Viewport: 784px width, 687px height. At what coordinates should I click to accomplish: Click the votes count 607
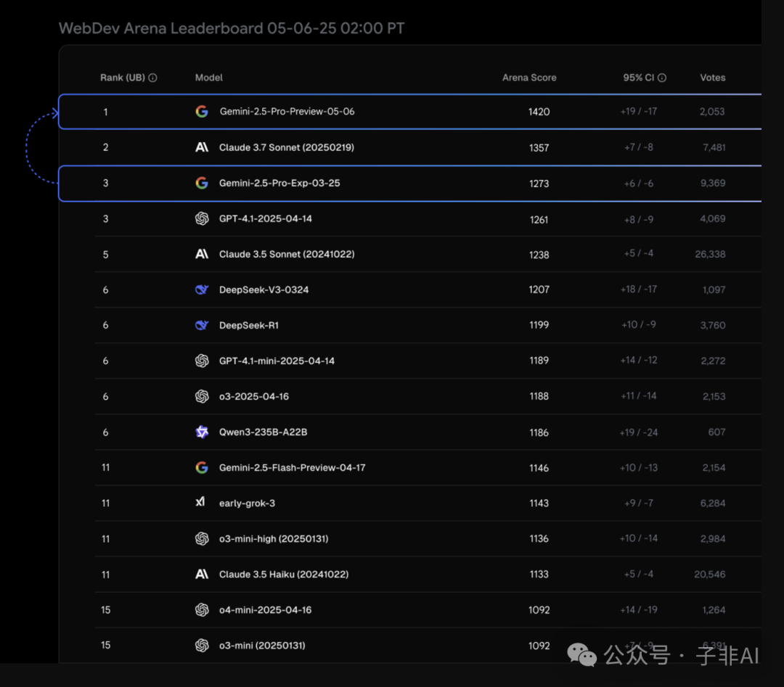click(x=717, y=432)
